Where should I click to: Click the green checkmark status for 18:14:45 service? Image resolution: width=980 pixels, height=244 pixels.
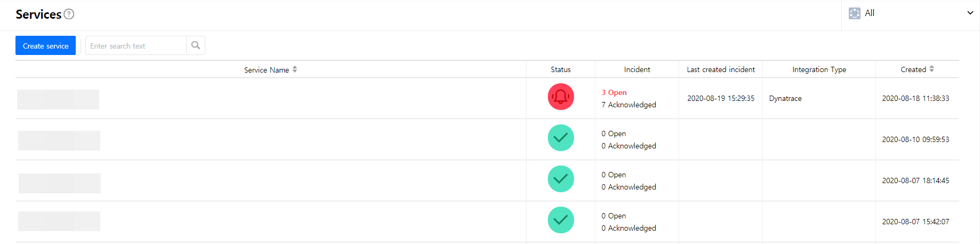(561, 179)
